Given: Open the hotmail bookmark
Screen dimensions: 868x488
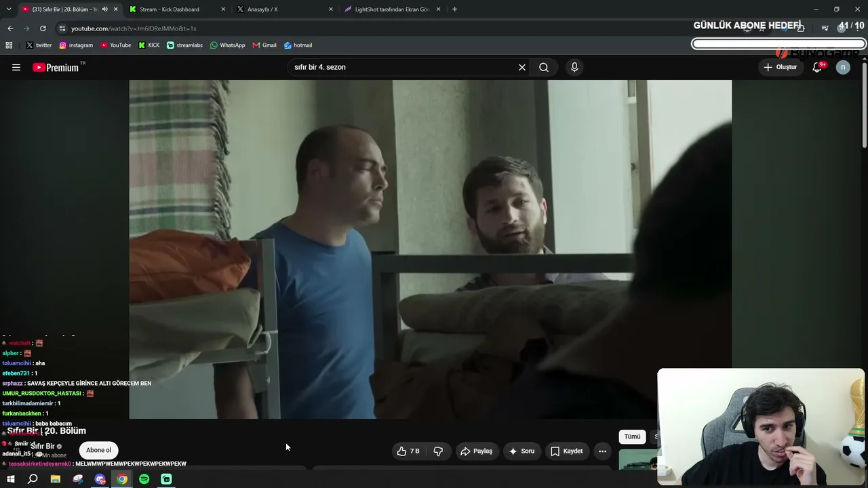Looking at the screenshot, I should pos(298,45).
